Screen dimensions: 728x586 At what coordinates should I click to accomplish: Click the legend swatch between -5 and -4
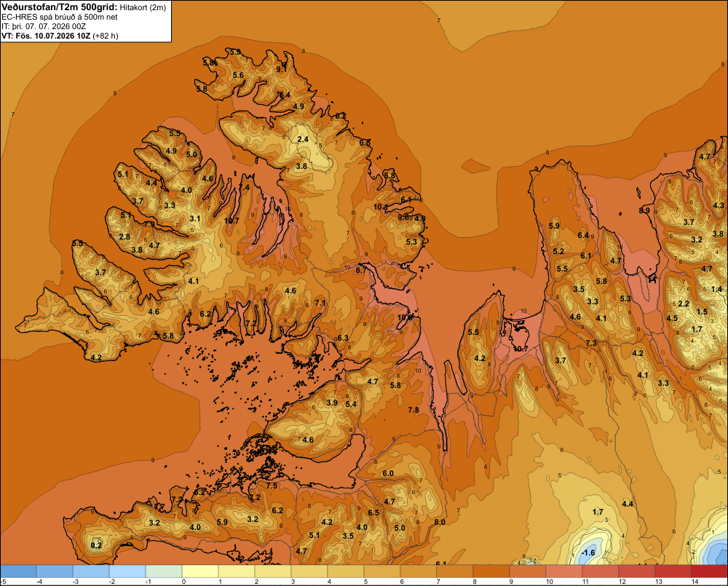[18, 571]
